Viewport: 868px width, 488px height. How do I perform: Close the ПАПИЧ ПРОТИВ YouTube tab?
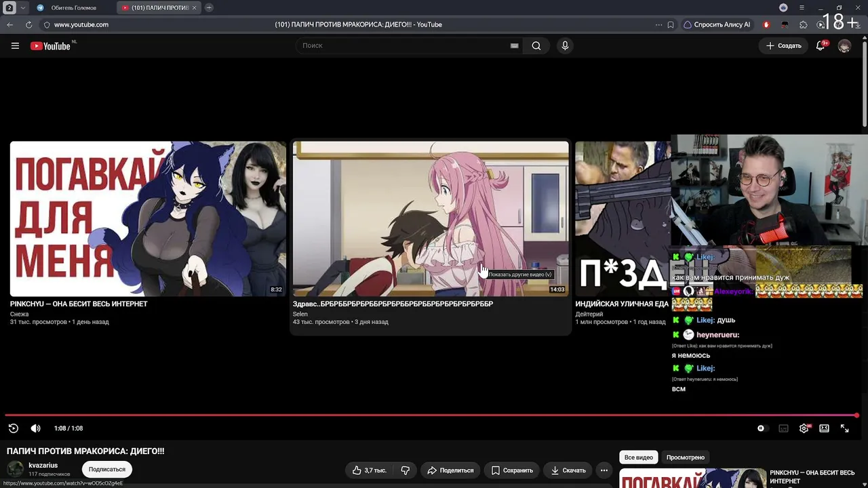pos(195,7)
